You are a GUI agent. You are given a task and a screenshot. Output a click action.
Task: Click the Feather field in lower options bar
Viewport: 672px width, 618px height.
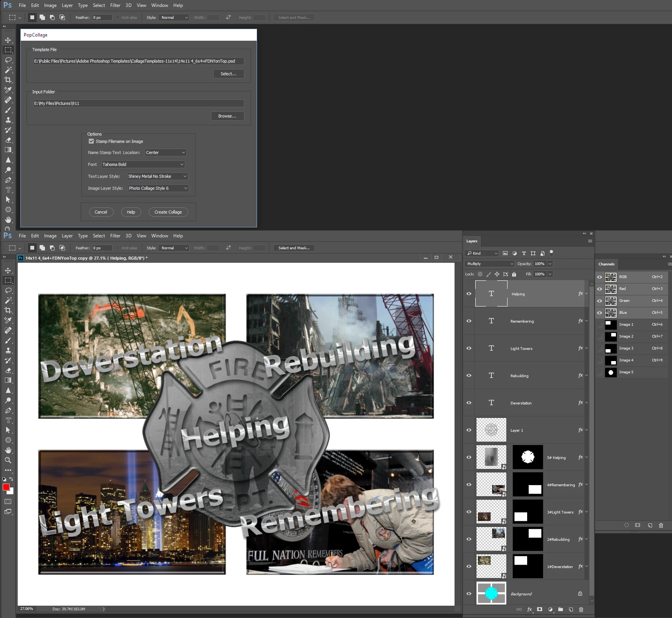(x=102, y=248)
